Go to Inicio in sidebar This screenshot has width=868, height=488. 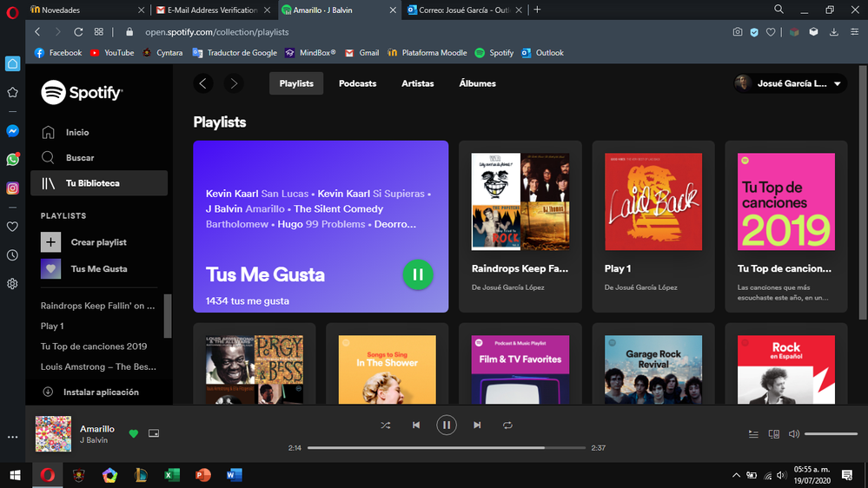(x=99, y=132)
